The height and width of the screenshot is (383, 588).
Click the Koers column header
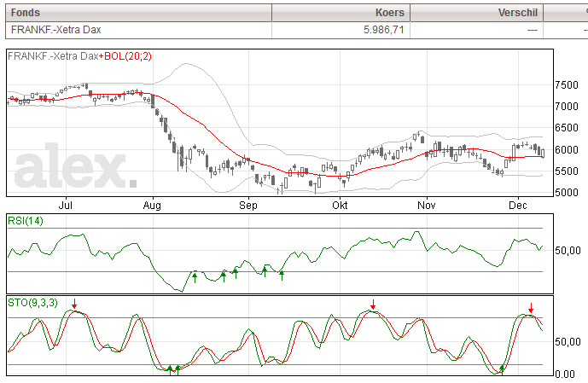pos(341,13)
